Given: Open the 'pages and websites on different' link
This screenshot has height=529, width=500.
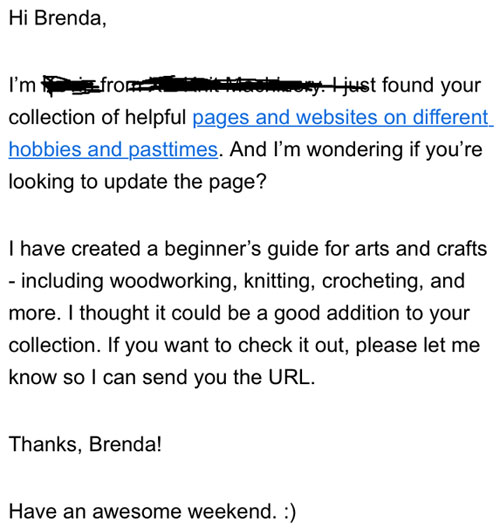Looking at the screenshot, I should (341, 118).
